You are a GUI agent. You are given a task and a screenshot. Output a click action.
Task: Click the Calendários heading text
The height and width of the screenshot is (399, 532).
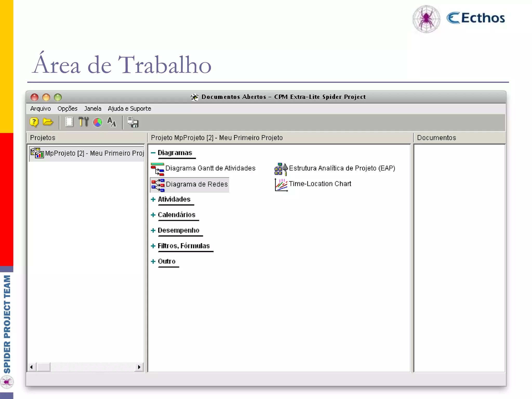176,215
